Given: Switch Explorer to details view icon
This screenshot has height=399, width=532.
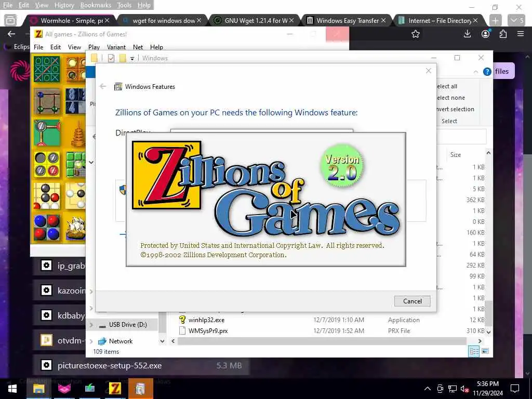Looking at the screenshot, I should point(474,351).
